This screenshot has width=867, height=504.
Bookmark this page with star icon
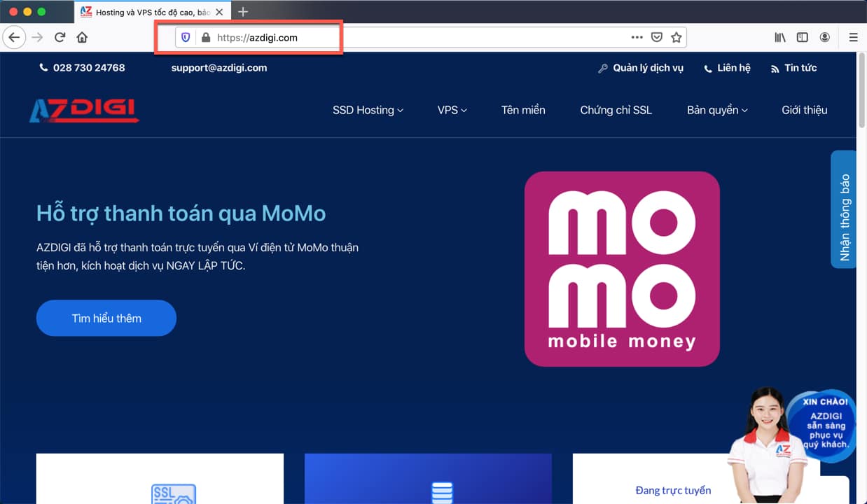pyautogui.click(x=676, y=38)
